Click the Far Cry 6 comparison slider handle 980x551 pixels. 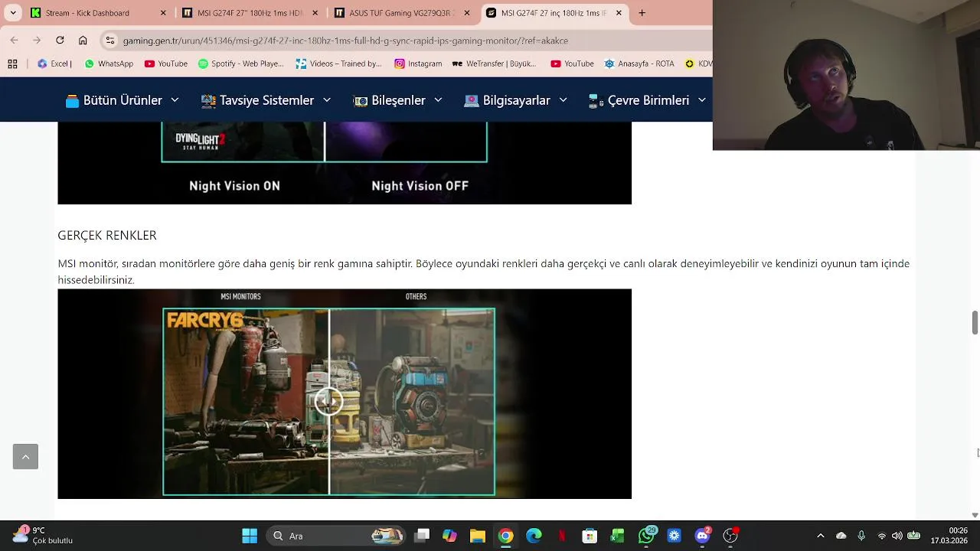329,402
